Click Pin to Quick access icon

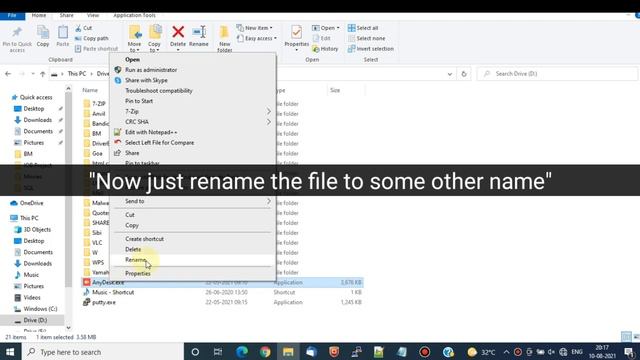coord(17,39)
